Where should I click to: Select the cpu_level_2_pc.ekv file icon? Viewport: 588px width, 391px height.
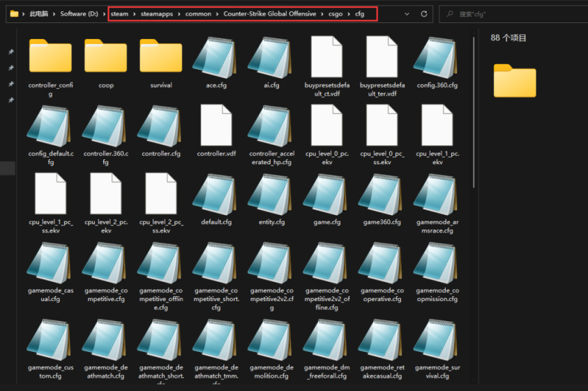tap(106, 193)
